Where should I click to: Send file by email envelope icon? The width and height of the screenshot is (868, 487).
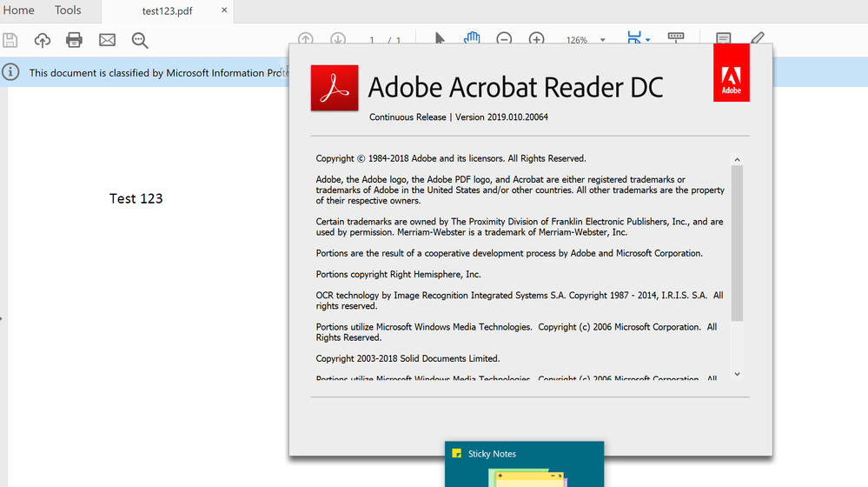[x=107, y=41]
